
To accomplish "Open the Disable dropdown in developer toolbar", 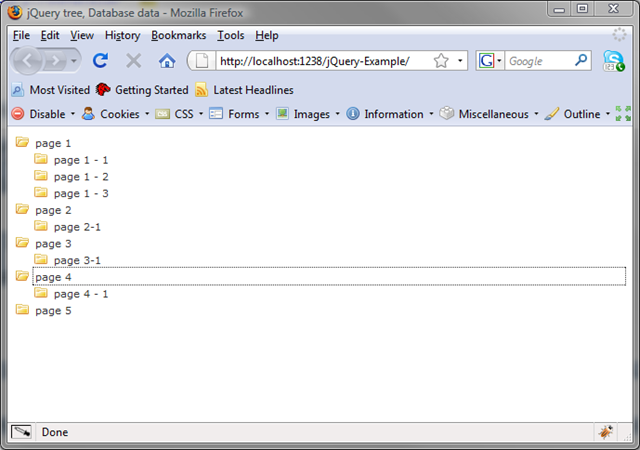I will 40,114.
